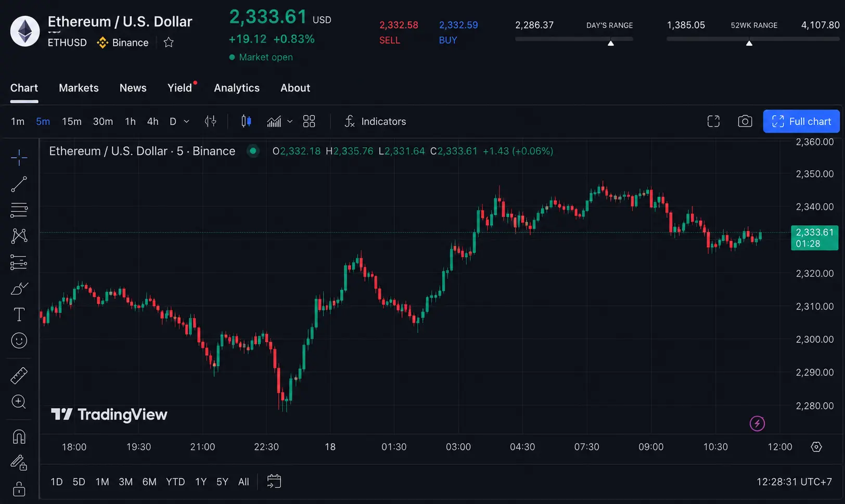Toggle magnet mode for drawings

point(19,437)
